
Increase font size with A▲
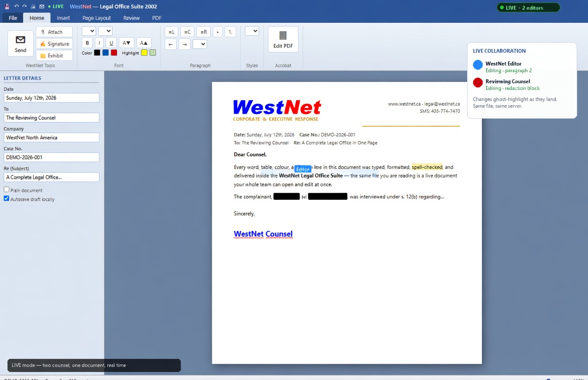pos(144,43)
